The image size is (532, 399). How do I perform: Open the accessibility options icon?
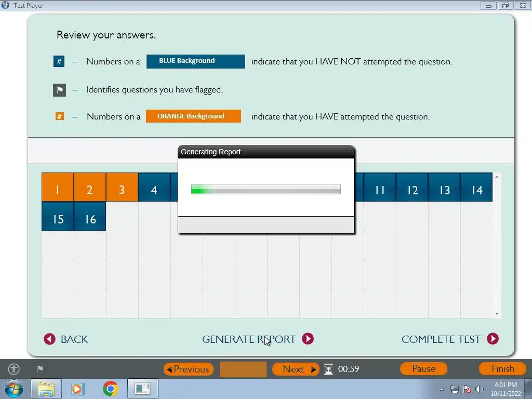tap(14, 369)
